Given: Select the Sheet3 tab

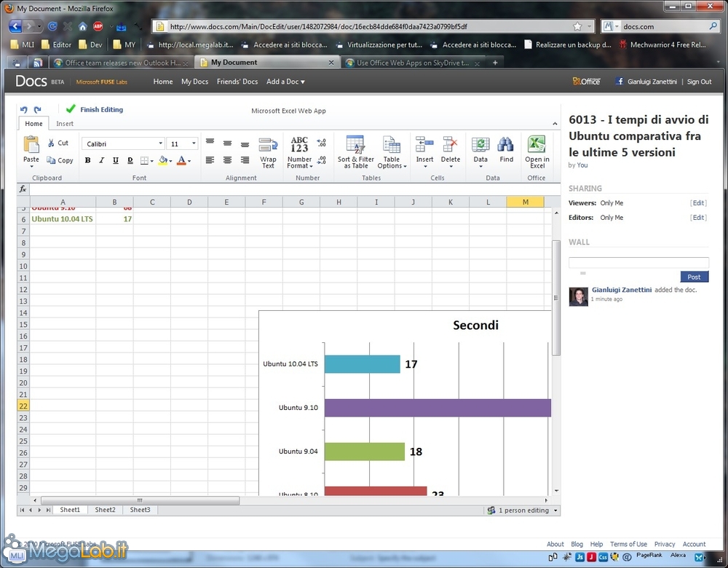Looking at the screenshot, I should tap(140, 510).
